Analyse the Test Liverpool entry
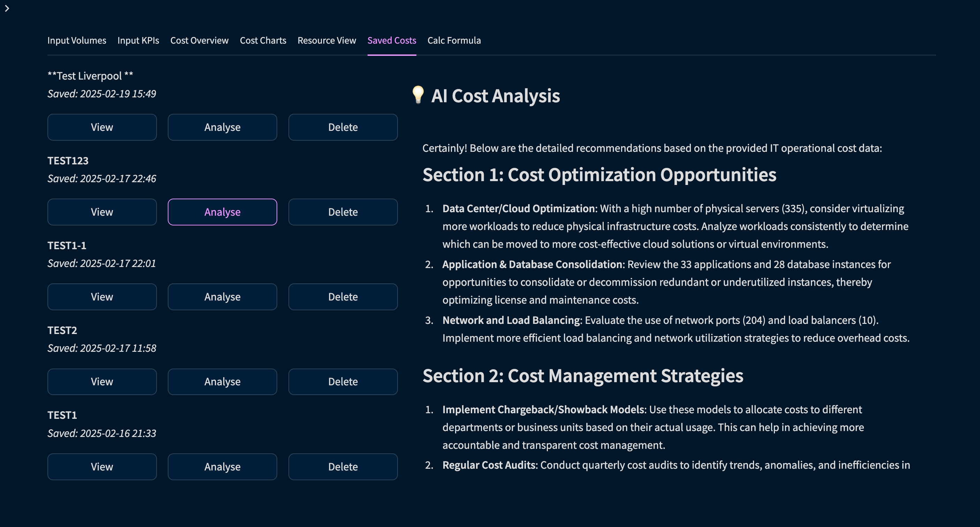Image resolution: width=980 pixels, height=527 pixels. click(x=222, y=127)
